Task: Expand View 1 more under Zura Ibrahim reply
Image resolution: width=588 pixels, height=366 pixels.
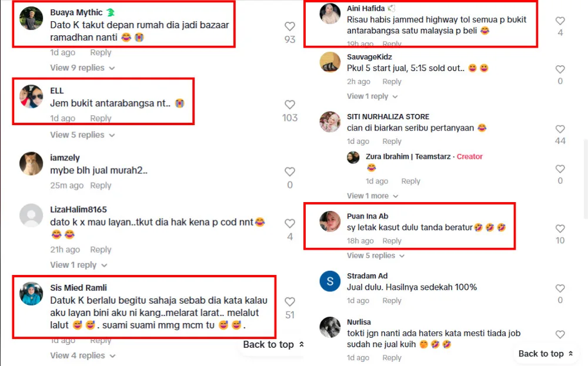Action: pos(372,196)
